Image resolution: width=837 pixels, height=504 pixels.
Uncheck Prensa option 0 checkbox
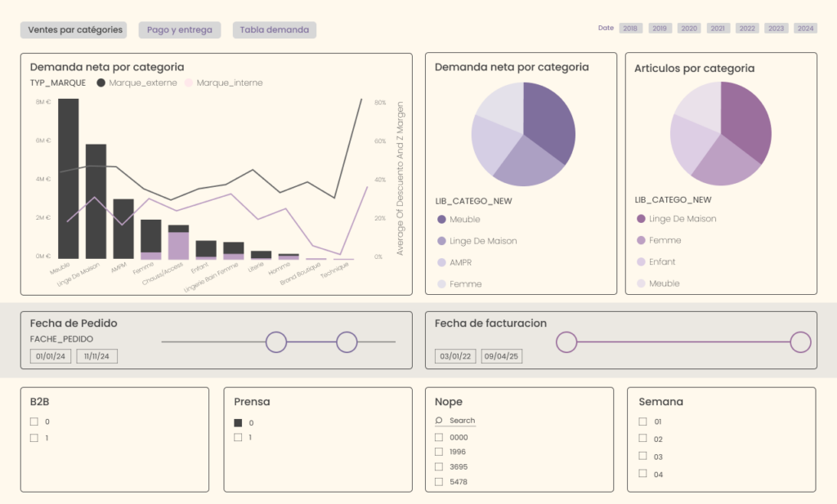(x=238, y=422)
